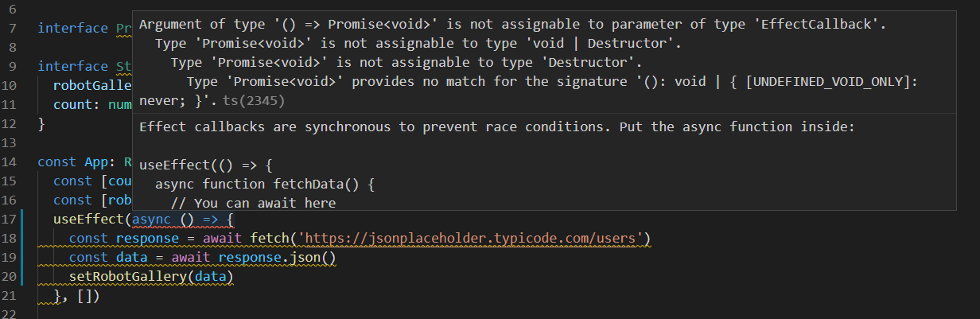Click the 'EffectCallback' type in error message
The image size is (980, 319).
[833, 24]
